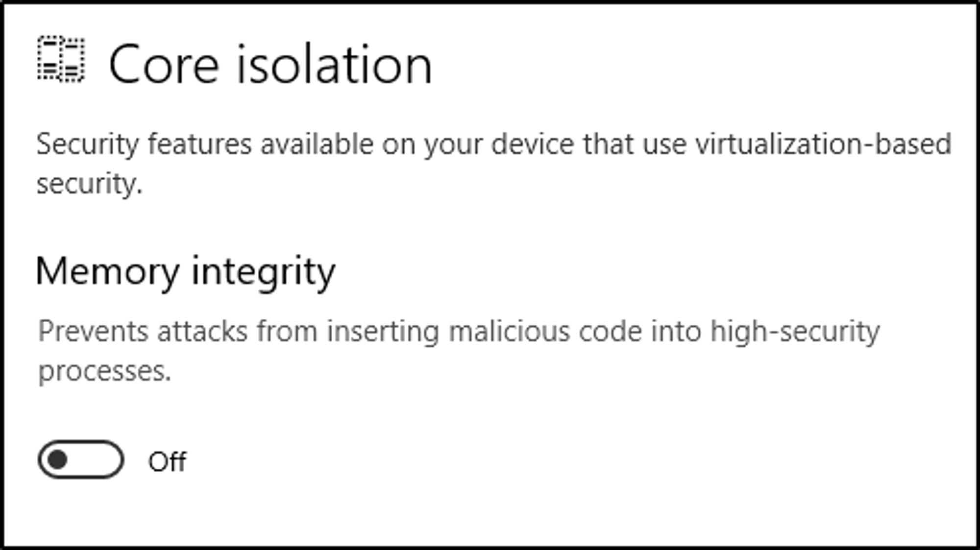Click the word "virtualization-based"
This screenshot has width=980, height=550.
click(823, 144)
